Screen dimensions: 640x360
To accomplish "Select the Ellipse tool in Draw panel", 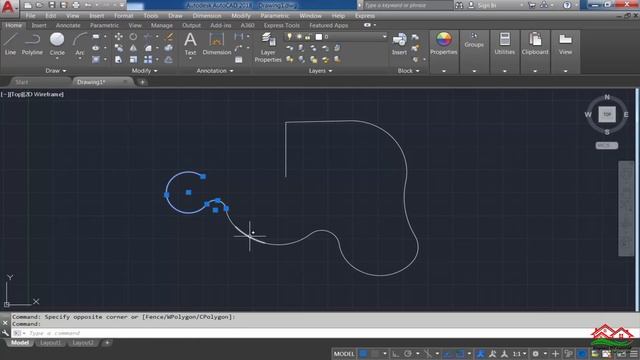I will point(96,48).
